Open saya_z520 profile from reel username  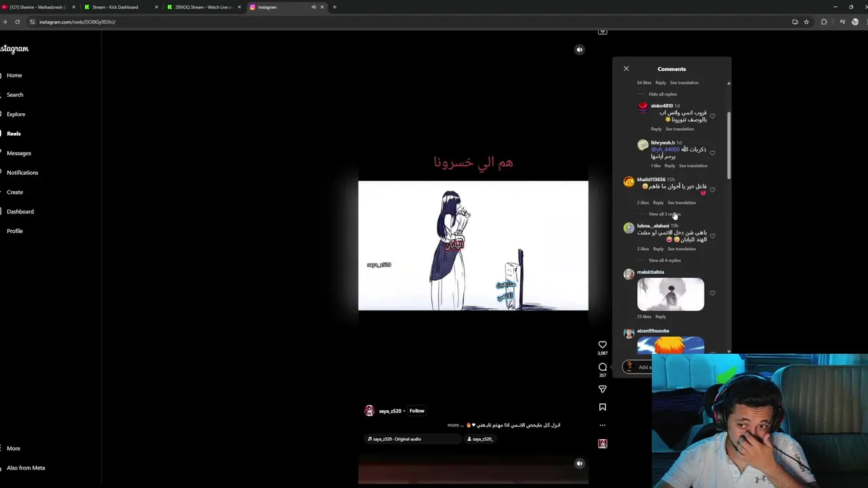[389, 411]
